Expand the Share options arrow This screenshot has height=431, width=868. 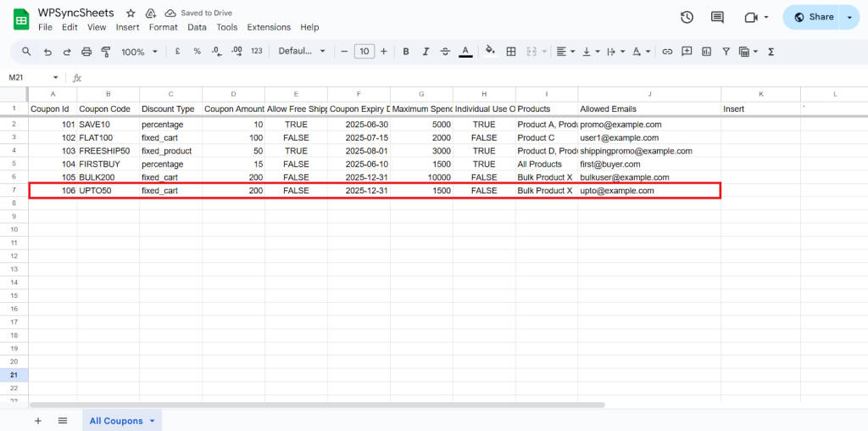click(849, 17)
